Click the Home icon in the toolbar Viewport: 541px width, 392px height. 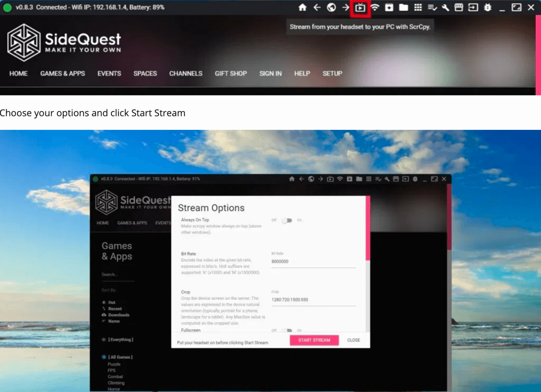pos(303,7)
